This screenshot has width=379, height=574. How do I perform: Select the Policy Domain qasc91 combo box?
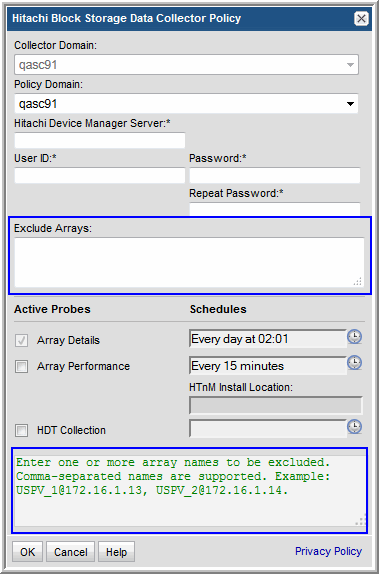point(186,104)
